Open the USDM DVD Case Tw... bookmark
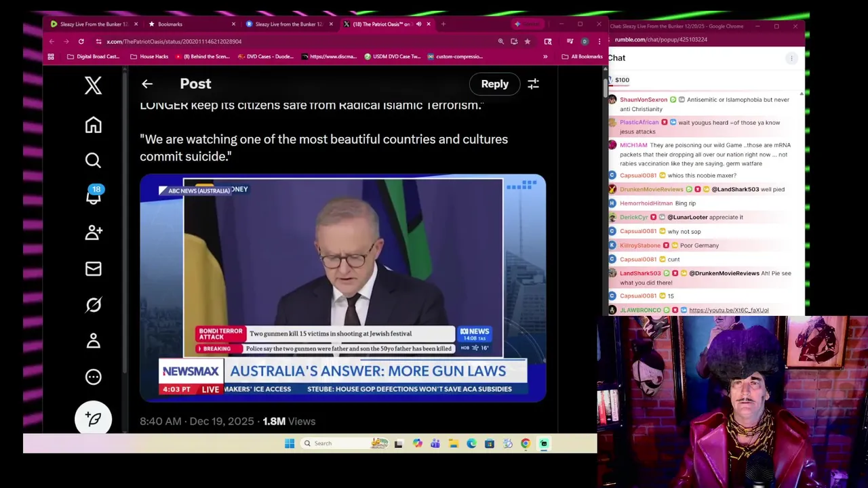 393,57
